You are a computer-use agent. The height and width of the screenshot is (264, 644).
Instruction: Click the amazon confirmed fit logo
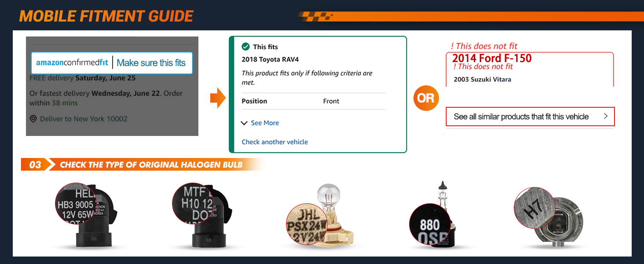tap(72, 63)
